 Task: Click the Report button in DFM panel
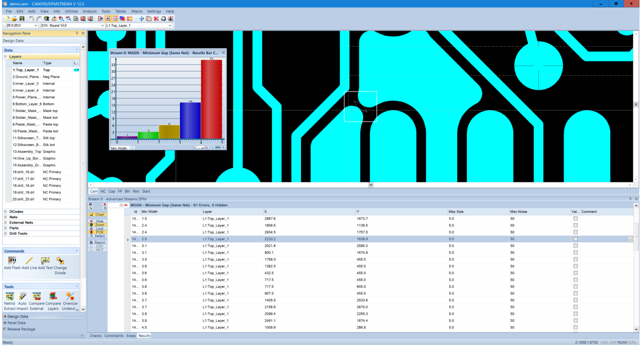pyautogui.click(x=98, y=242)
